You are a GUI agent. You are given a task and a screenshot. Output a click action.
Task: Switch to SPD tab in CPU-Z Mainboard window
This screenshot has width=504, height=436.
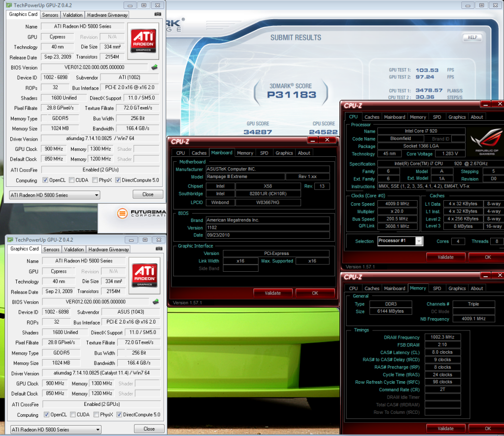(264, 153)
